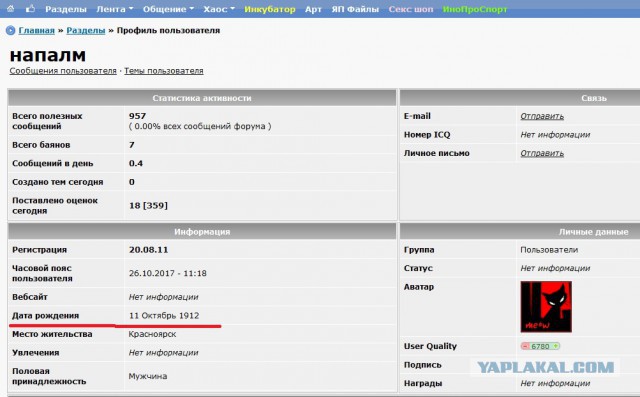The width and height of the screenshot is (640, 397).
Task: Click the 0.00% всех сообщений форума text
Action: (x=200, y=126)
